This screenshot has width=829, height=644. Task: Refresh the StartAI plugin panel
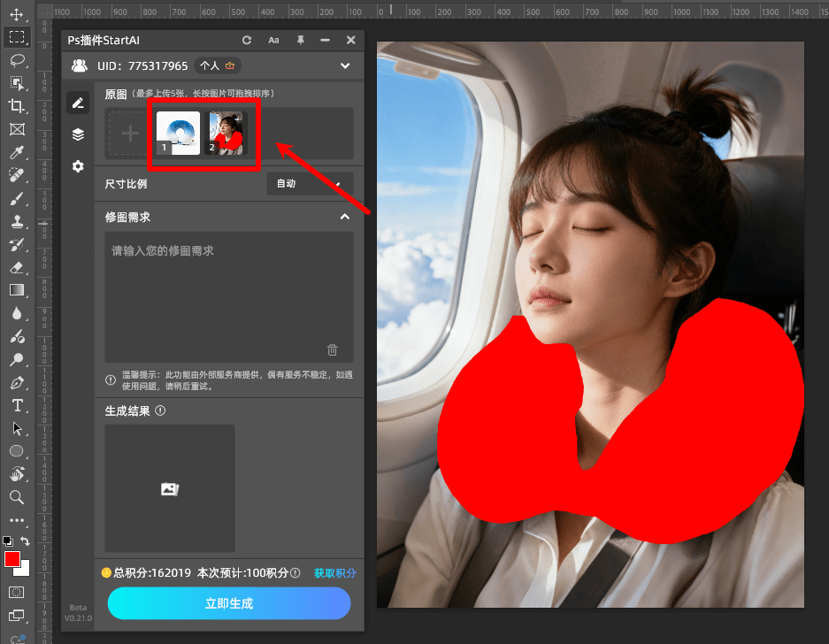(247, 40)
